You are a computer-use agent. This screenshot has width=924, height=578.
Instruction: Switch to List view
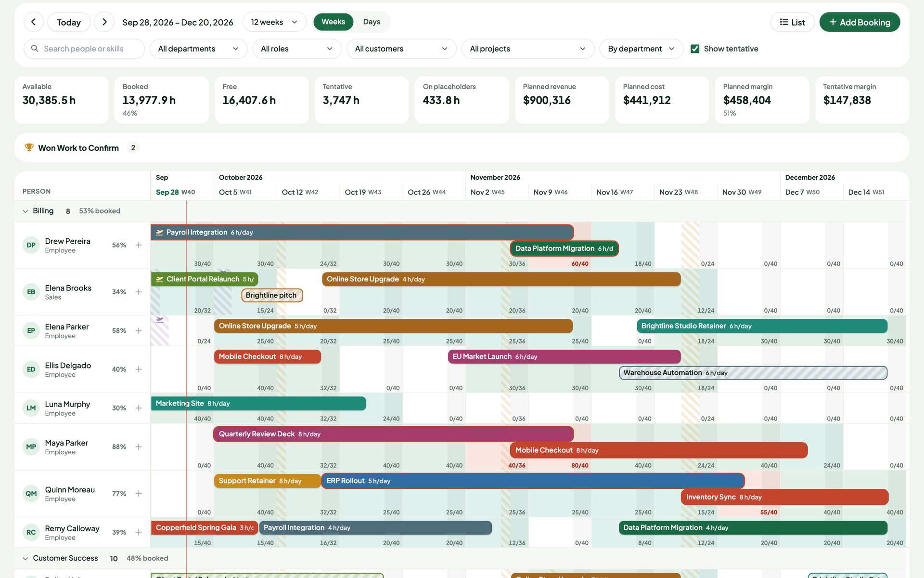[x=792, y=22]
